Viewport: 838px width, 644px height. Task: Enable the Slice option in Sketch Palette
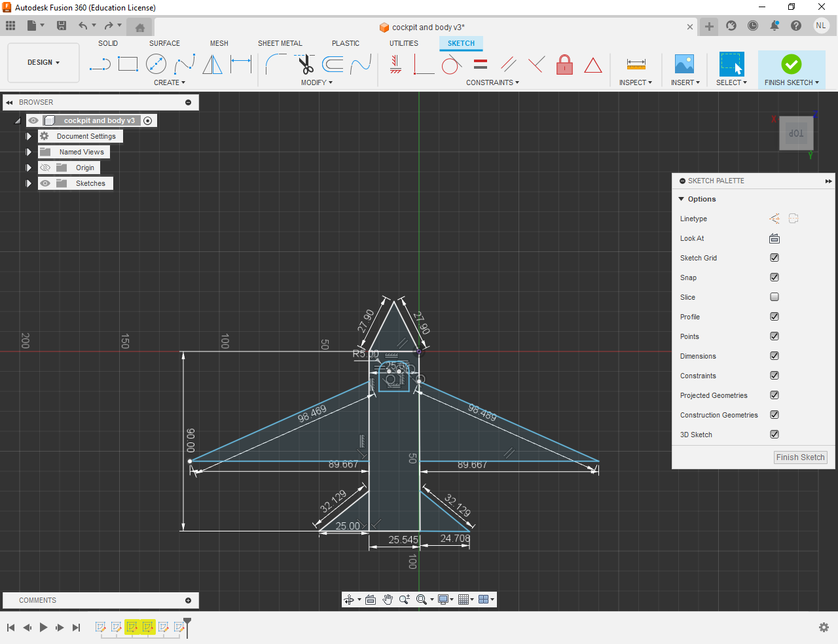pyautogui.click(x=774, y=297)
